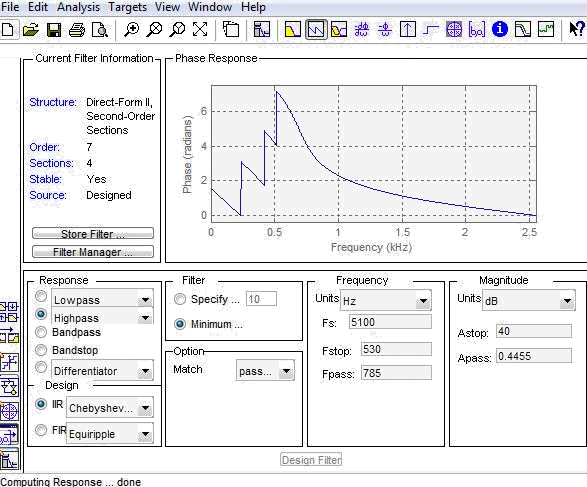Select the Bandstop response type
The height and width of the screenshot is (487, 587).
click(x=41, y=350)
